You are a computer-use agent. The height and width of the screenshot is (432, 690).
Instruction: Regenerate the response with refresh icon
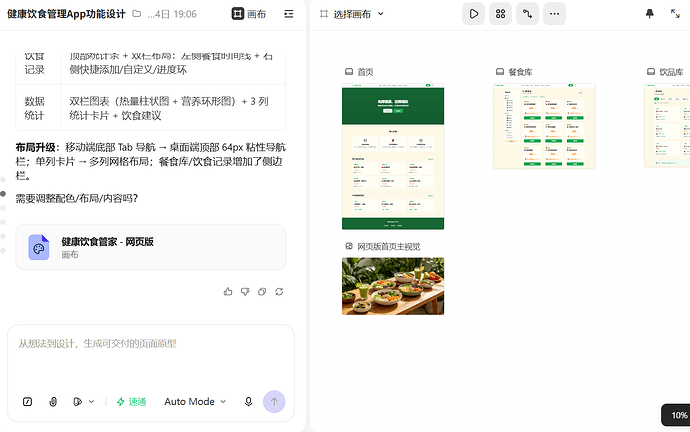[x=279, y=291]
